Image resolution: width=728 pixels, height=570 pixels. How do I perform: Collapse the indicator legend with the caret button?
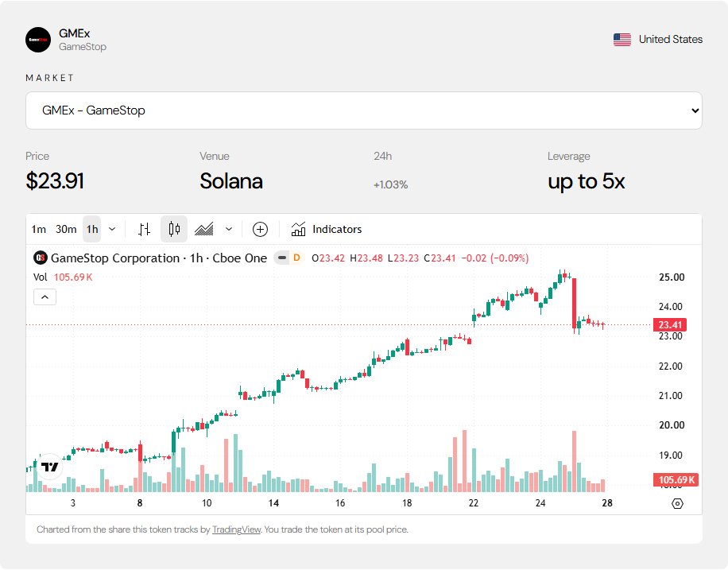point(45,297)
